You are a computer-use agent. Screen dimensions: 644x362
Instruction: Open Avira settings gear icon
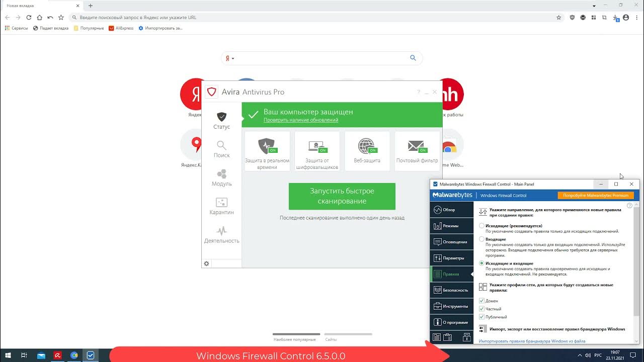(206, 263)
